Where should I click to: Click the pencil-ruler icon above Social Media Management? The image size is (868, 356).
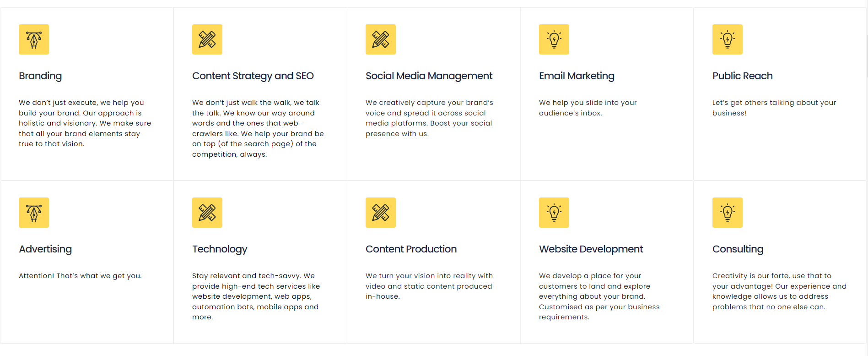381,39
